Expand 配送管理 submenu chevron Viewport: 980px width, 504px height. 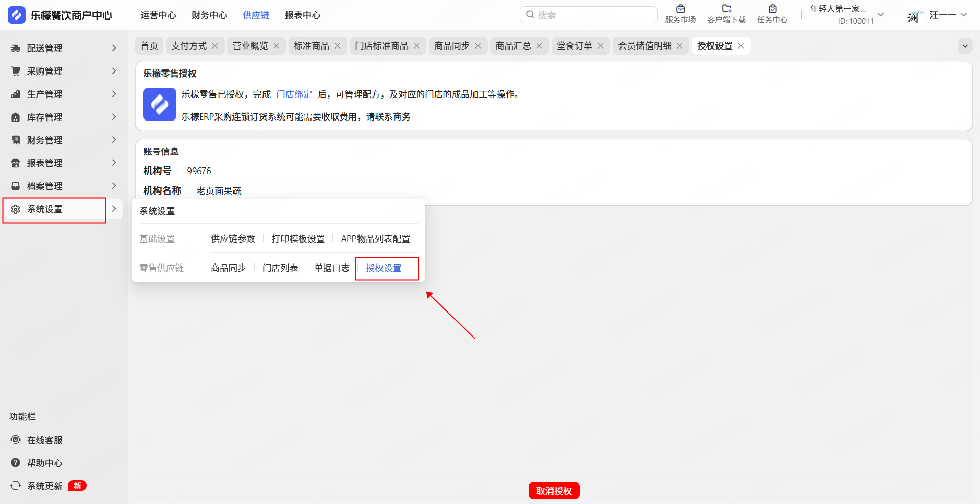pos(114,48)
